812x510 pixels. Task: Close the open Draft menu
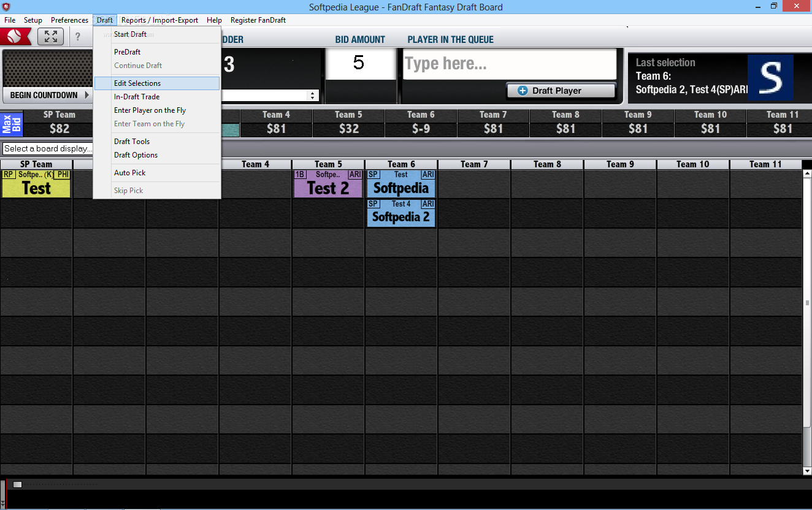(x=105, y=20)
